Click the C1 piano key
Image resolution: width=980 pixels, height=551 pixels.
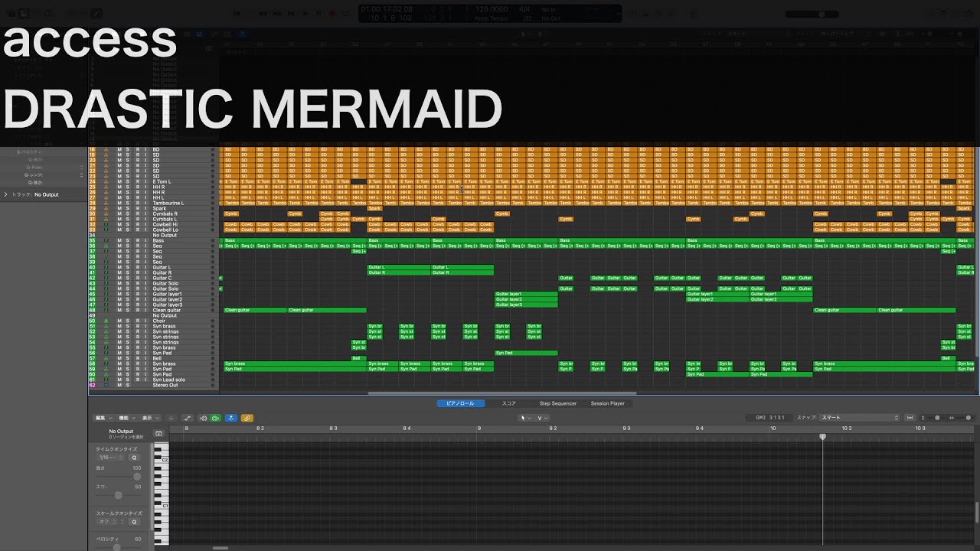(162, 506)
